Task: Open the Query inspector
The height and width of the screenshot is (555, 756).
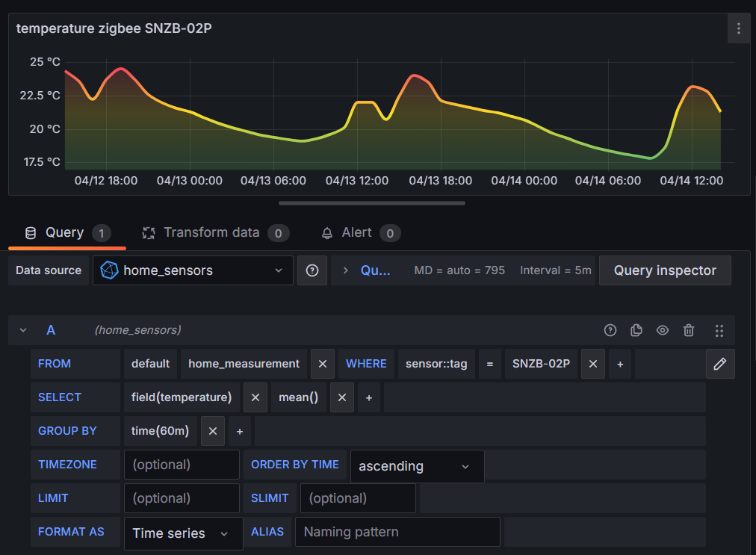Action: click(x=665, y=270)
